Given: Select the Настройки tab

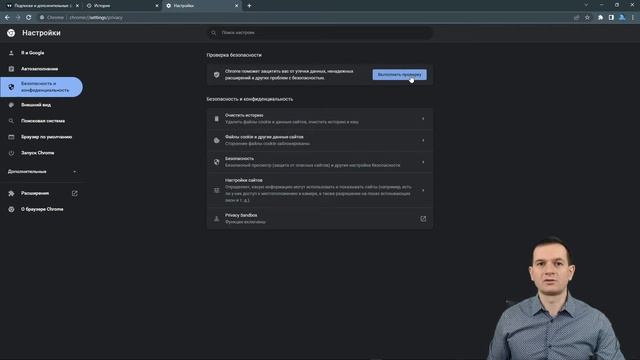Looking at the screenshot, I should click(x=201, y=6).
